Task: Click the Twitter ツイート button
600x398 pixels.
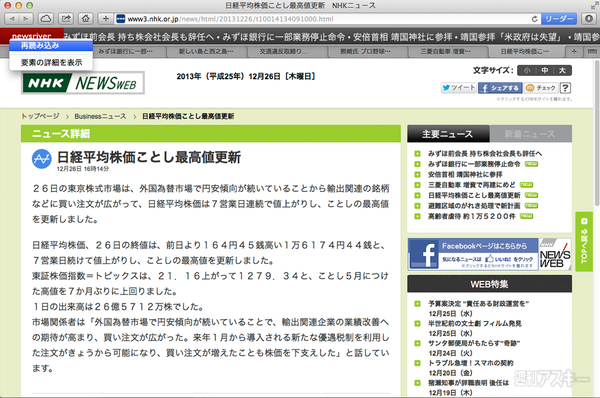Action: pos(458,88)
